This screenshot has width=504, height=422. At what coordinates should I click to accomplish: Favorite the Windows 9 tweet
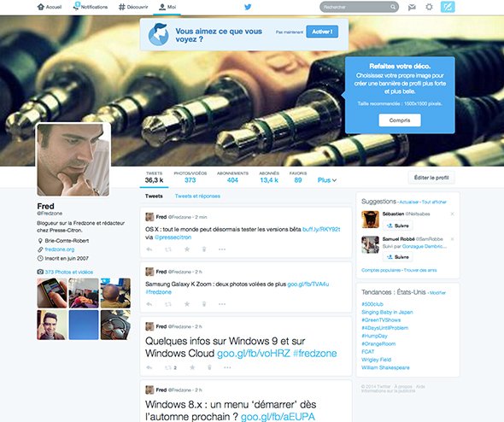(192, 367)
